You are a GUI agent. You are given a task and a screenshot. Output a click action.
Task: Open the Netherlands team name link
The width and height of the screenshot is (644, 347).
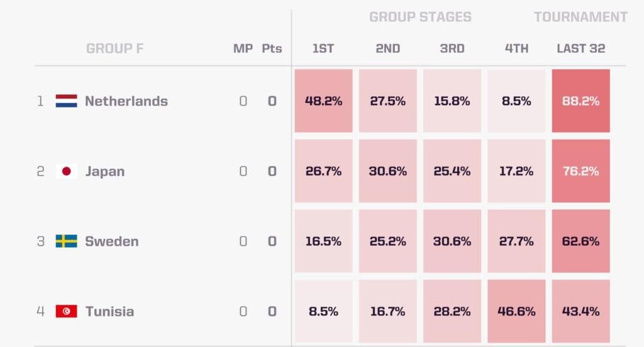tap(126, 101)
